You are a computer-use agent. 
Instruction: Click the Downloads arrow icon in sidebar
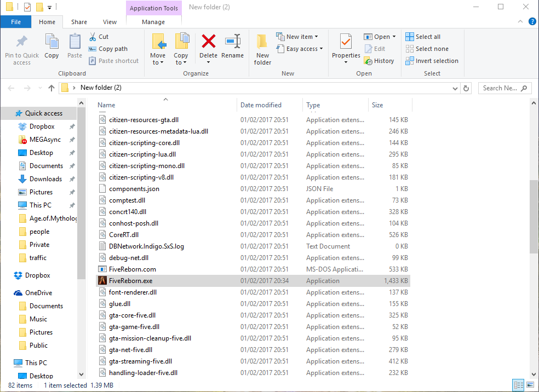tap(22, 179)
